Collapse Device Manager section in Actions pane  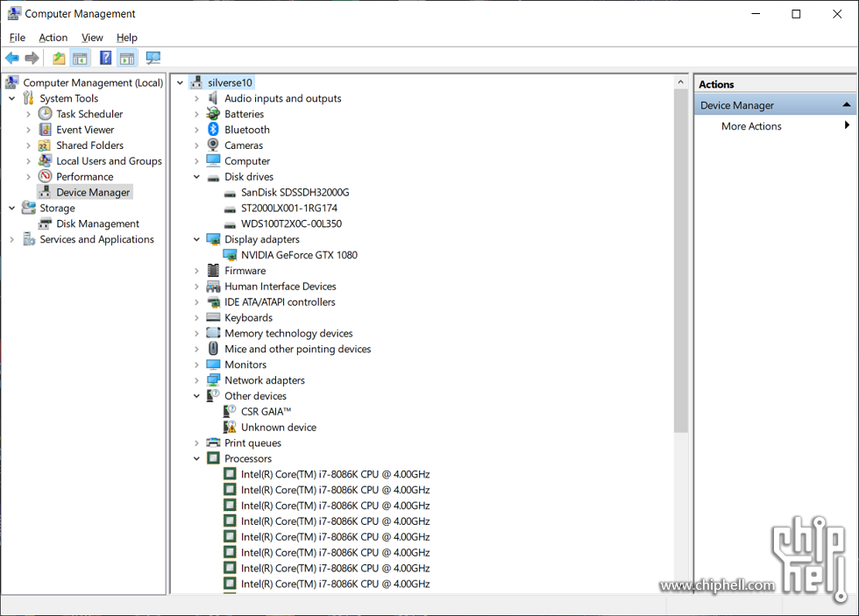point(847,104)
